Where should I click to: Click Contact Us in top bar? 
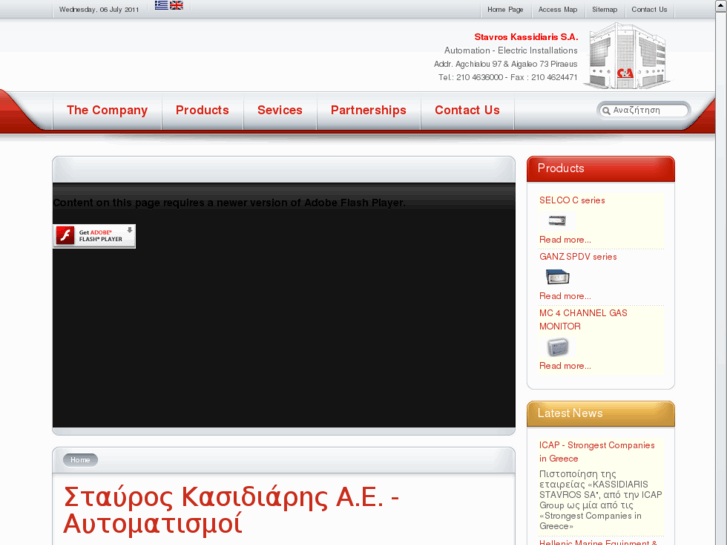click(649, 9)
